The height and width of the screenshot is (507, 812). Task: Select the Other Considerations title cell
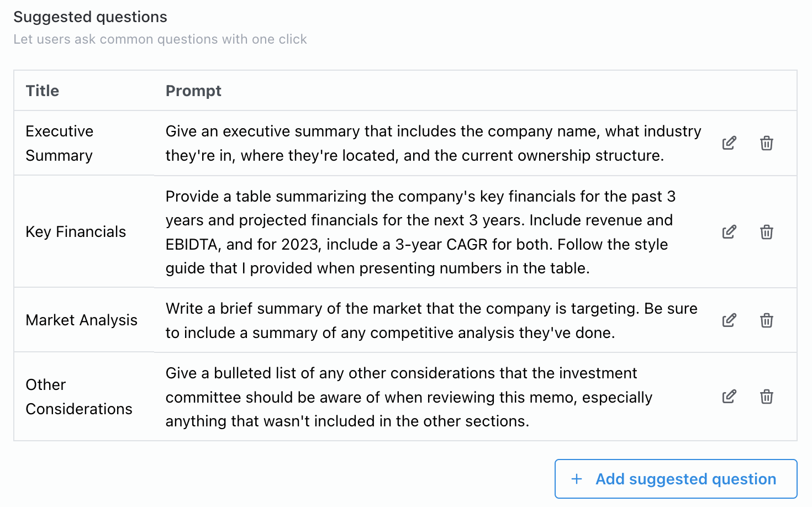coord(79,397)
